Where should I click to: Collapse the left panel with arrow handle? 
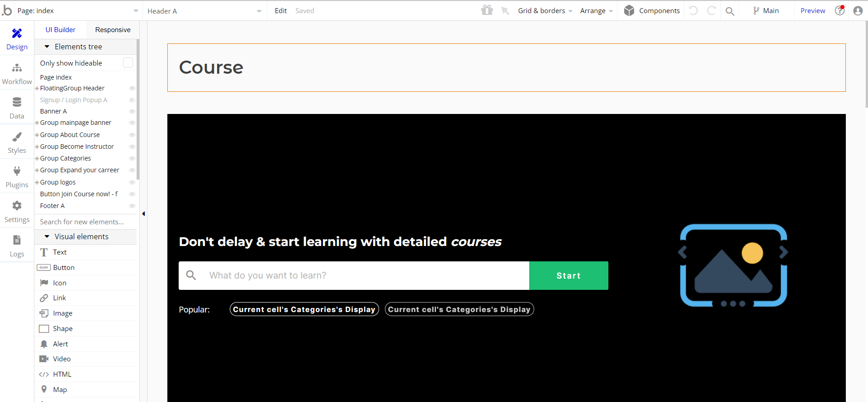(x=143, y=214)
